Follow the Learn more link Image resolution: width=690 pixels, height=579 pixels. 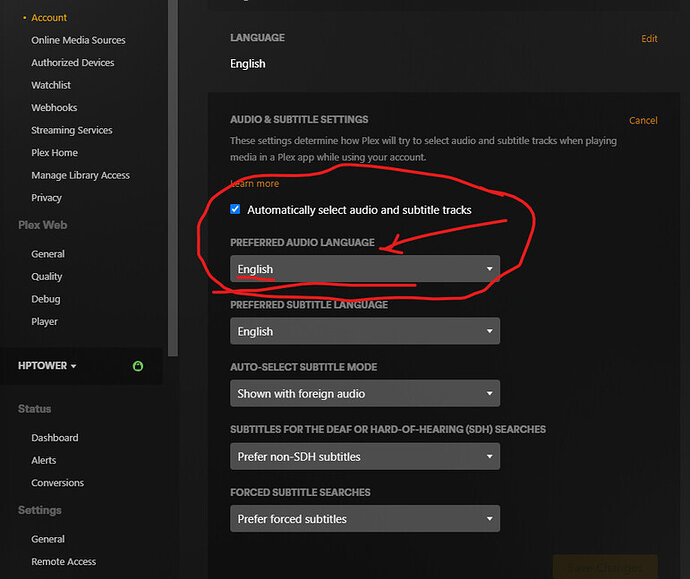click(x=255, y=183)
